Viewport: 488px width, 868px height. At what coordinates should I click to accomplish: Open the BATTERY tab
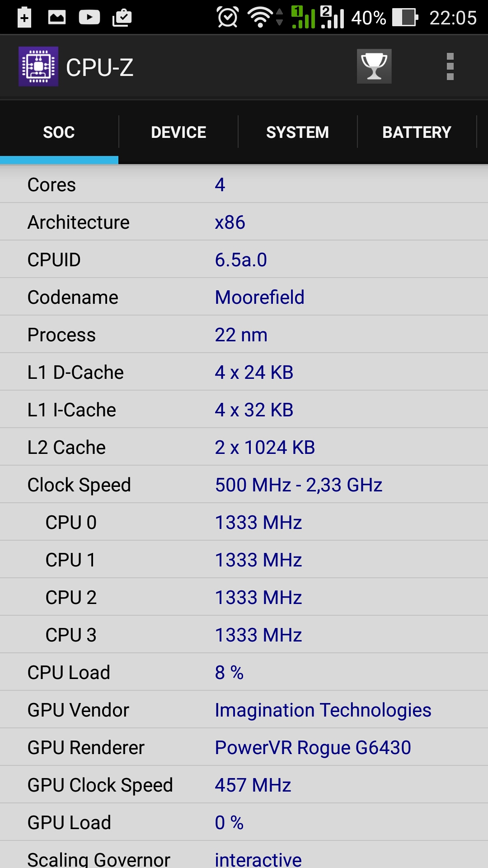coord(417,132)
